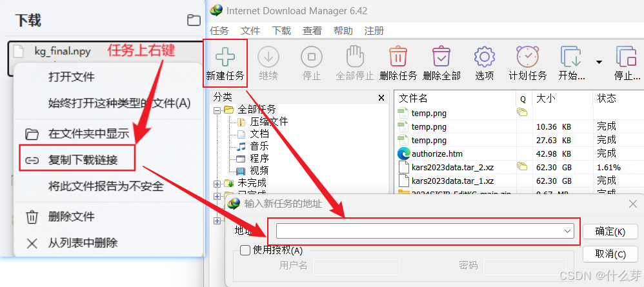Viewport: 644px width, 287px height.
Task: Click the Edge icon beside authorize.htm
Action: [404, 154]
